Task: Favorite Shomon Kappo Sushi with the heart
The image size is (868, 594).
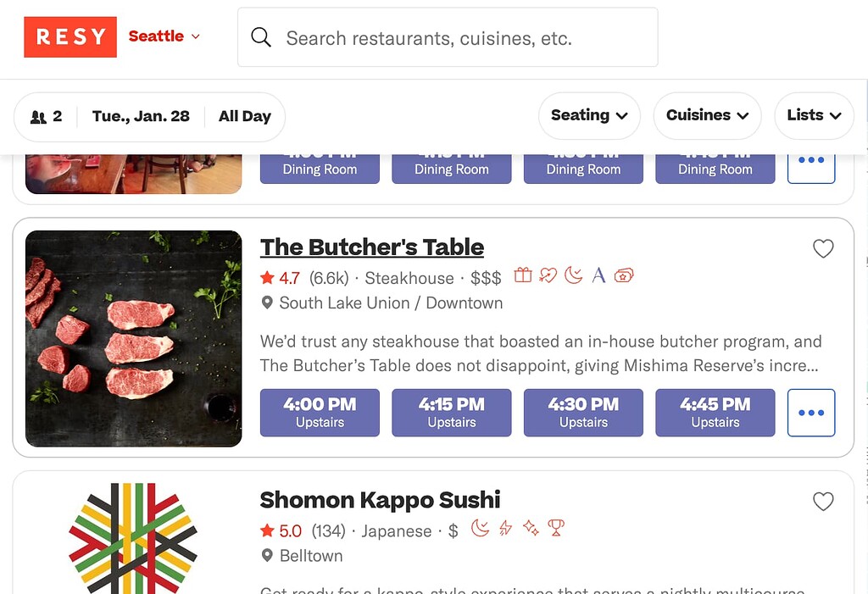Action: click(823, 502)
